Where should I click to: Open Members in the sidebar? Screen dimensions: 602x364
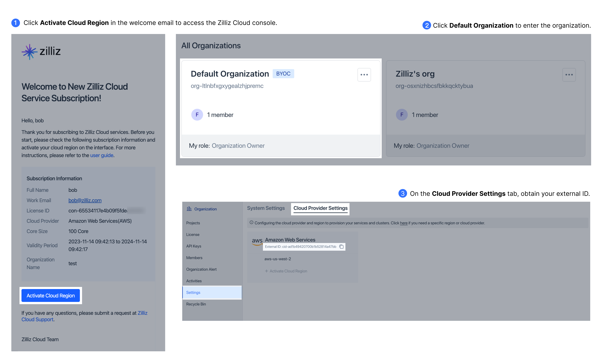[x=194, y=257]
